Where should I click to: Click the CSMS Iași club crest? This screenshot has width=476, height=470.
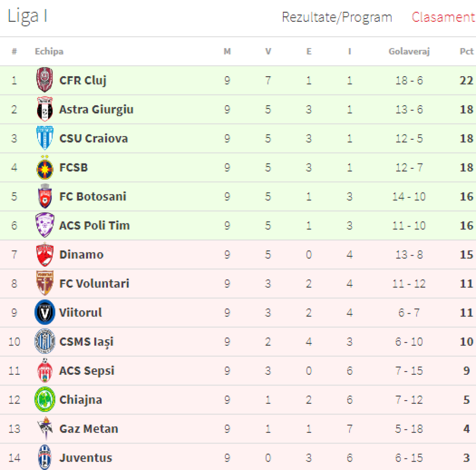45,341
